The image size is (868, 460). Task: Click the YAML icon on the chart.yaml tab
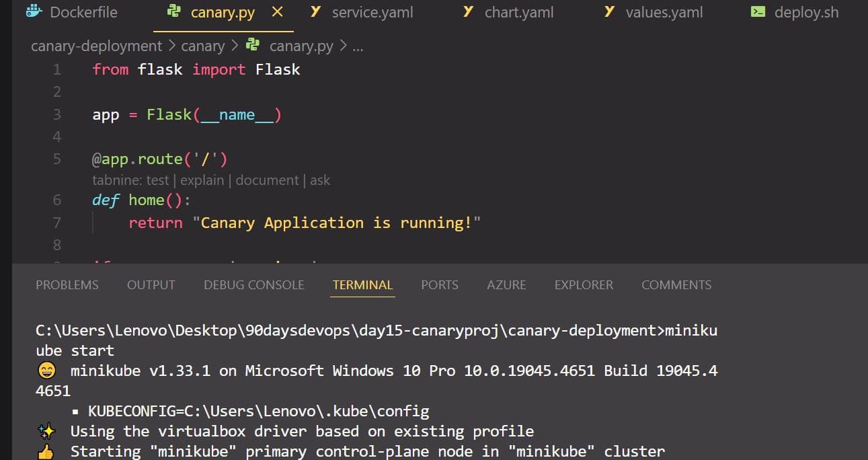469,12
